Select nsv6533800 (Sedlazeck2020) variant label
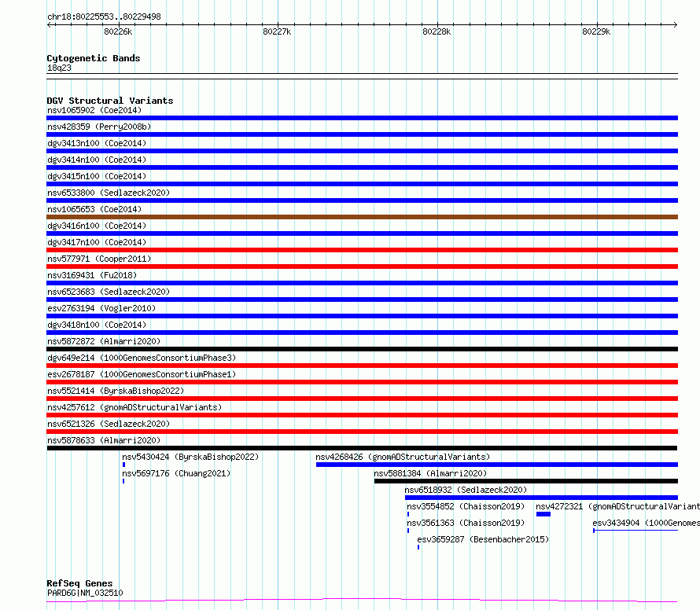Screen dimensions: 700x610 [x=109, y=193]
